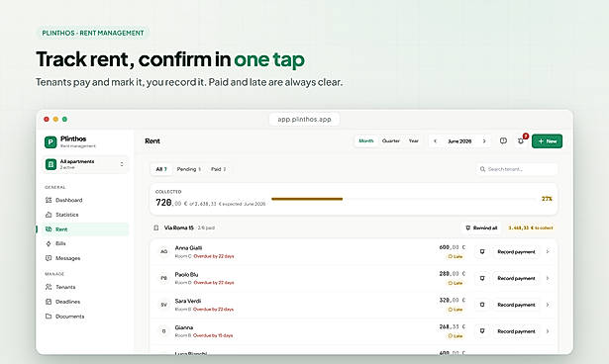Click Anna Gialli AG avatar
The height and width of the screenshot is (364, 609).
point(164,252)
